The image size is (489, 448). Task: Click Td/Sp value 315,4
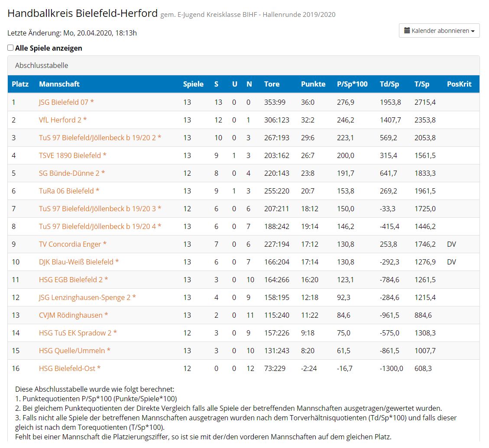click(388, 155)
